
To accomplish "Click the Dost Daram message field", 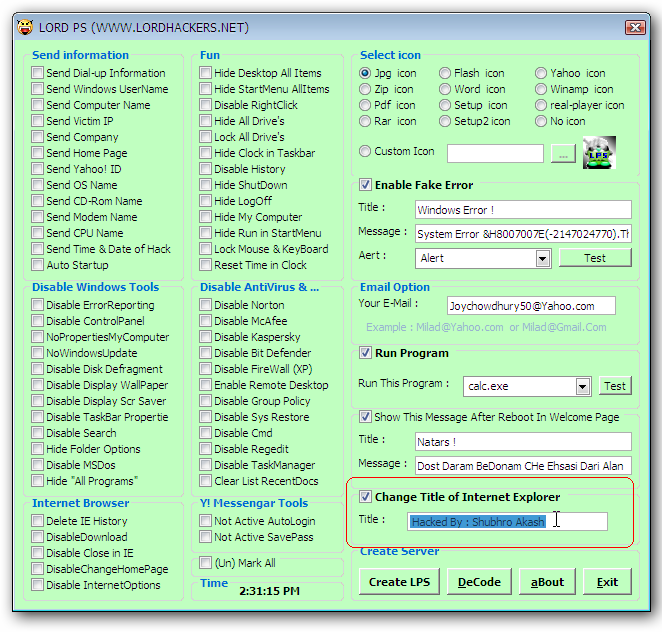I will click(x=523, y=466).
